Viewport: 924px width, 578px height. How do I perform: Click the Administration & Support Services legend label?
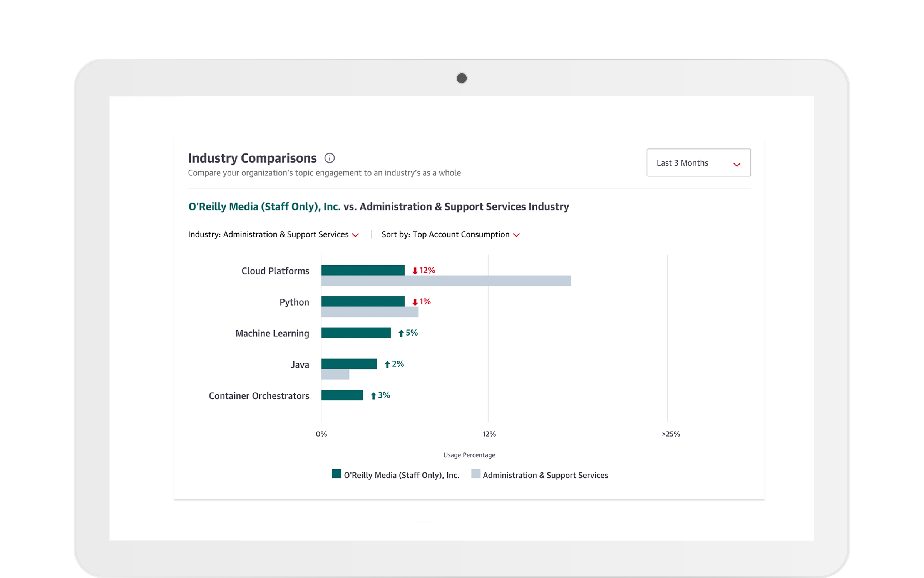546,475
